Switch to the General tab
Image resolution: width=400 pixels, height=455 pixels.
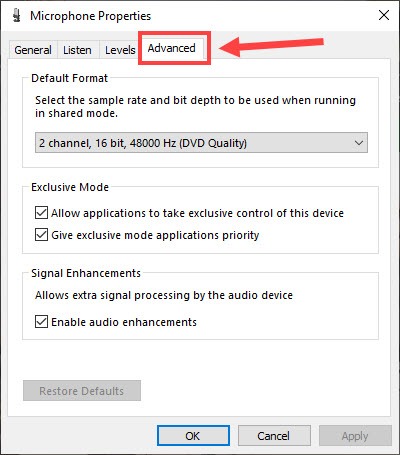pyautogui.click(x=33, y=50)
